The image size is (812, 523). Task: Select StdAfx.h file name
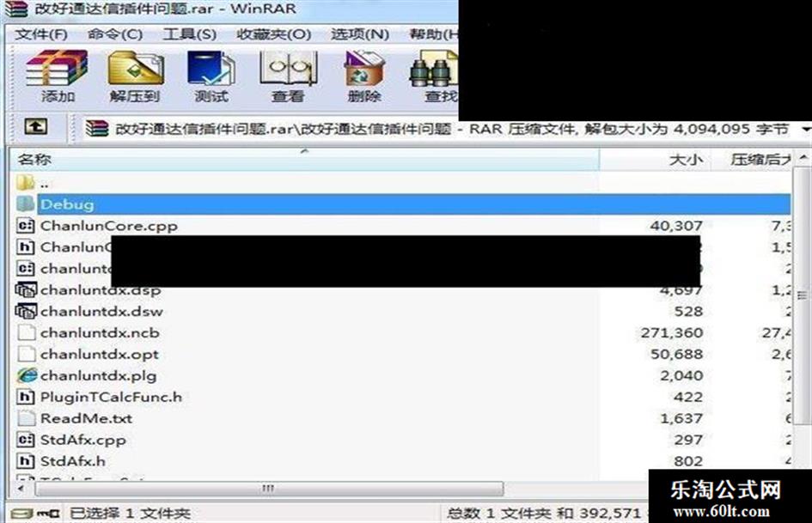coord(72,461)
